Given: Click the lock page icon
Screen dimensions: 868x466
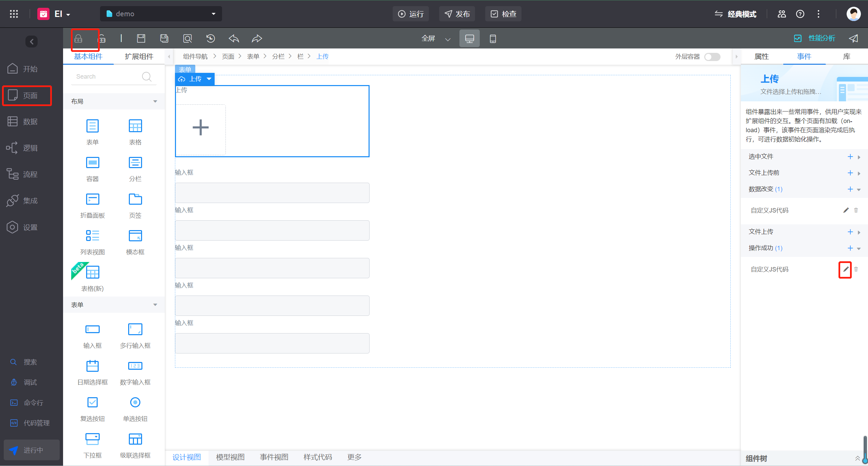Looking at the screenshot, I should point(79,39).
